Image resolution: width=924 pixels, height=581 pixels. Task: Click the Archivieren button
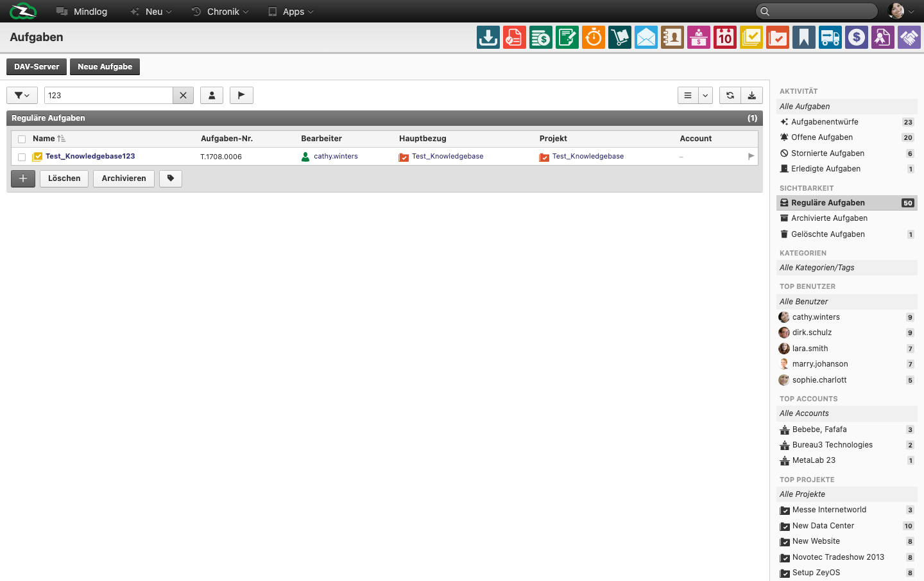[x=124, y=178]
